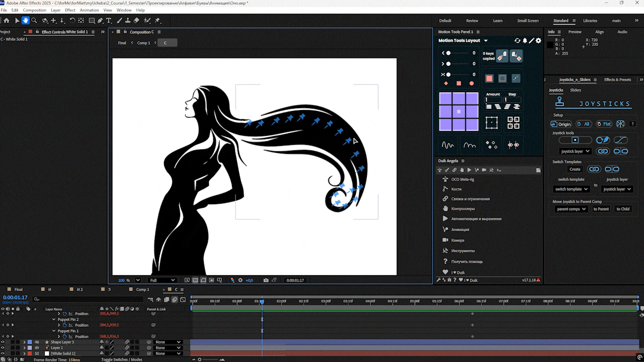Viewport: 644px width, 362px height.
Task: Open Motion Tools settings gear icon
Action: [538, 41]
